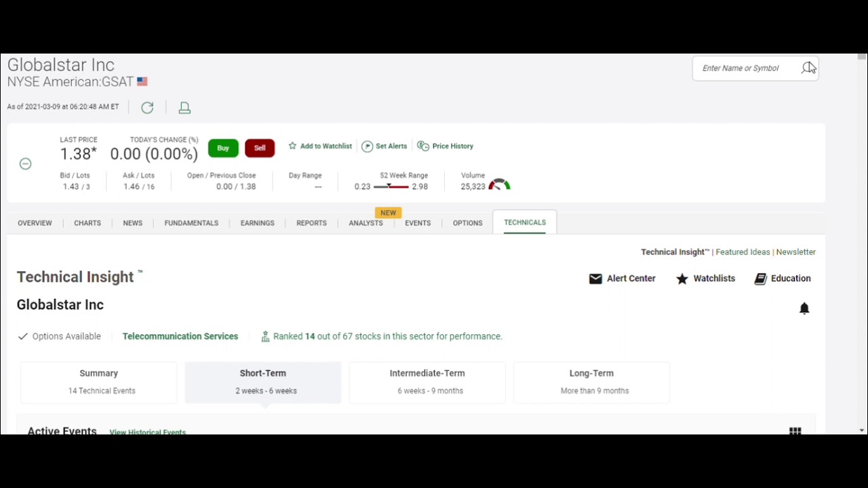Click the Add to Watchlist star icon
The width and height of the screenshot is (868, 488).
(292, 146)
